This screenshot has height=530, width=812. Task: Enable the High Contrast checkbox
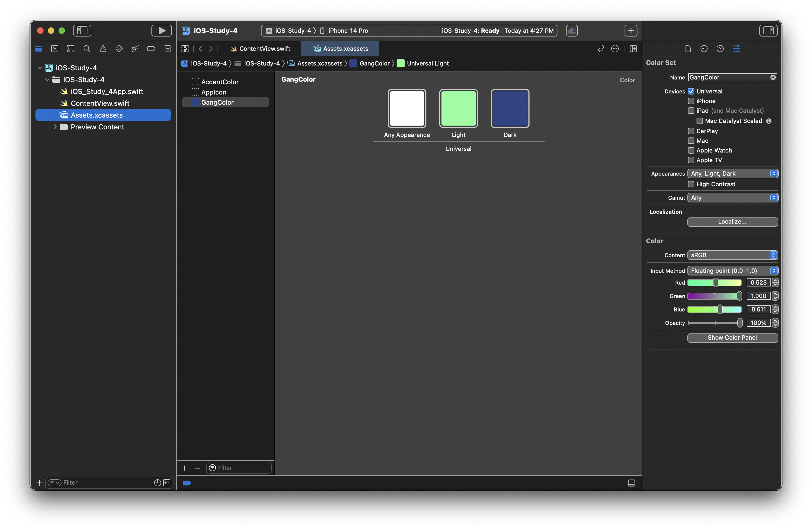click(x=691, y=184)
